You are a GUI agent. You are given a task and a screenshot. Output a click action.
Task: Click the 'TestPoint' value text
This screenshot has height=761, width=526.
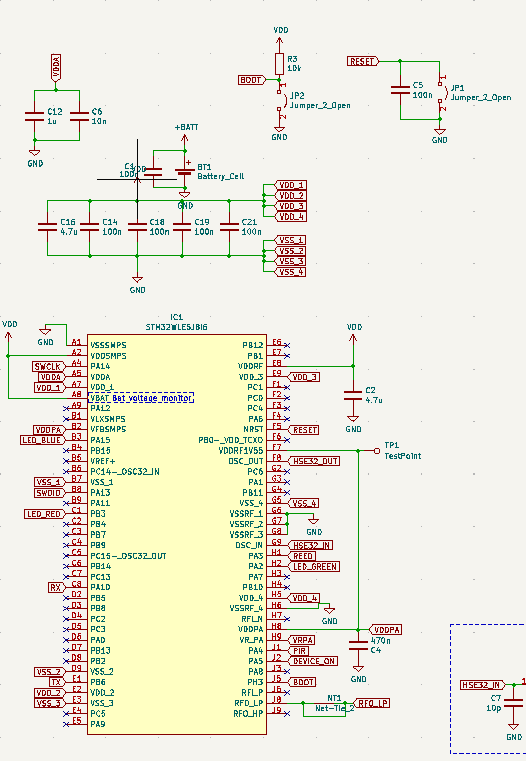click(403, 456)
